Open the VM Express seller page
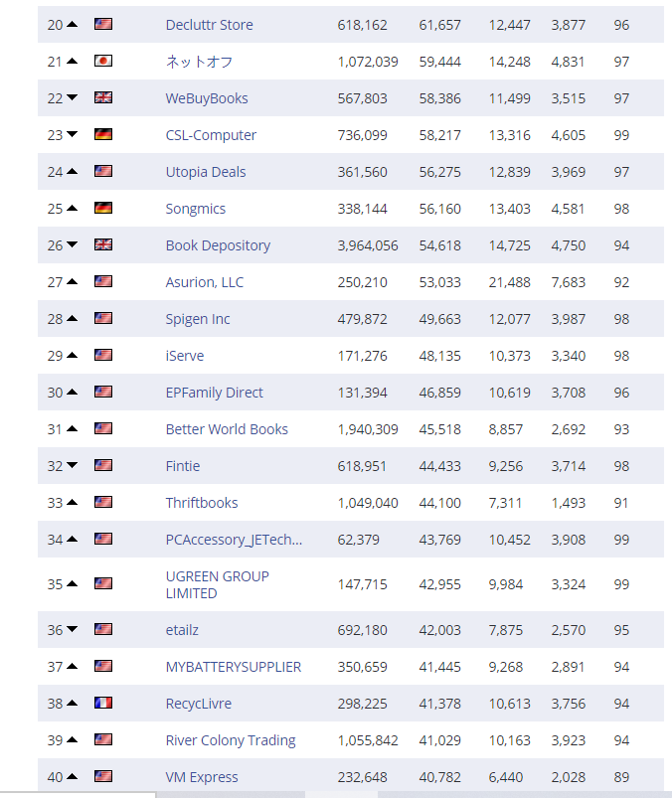The image size is (672, 798). tap(202, 777)
